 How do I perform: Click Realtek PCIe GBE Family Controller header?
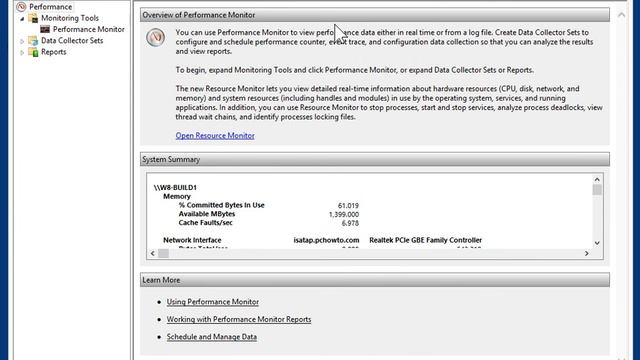(x=425, y=240)
